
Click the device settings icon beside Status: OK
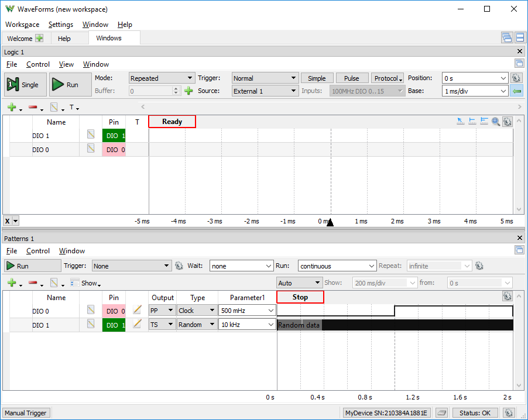click(509, 412)
